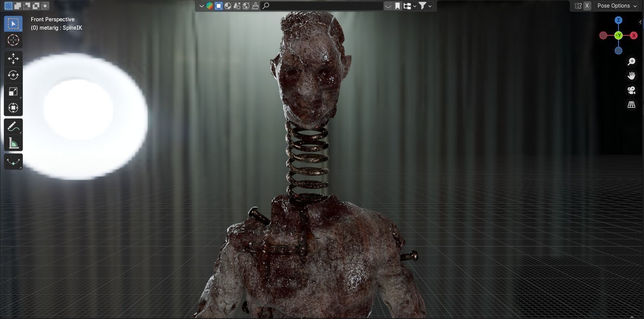644x319 pixels.
Task: Toggle the camera view button
Action: coord(631,90)
